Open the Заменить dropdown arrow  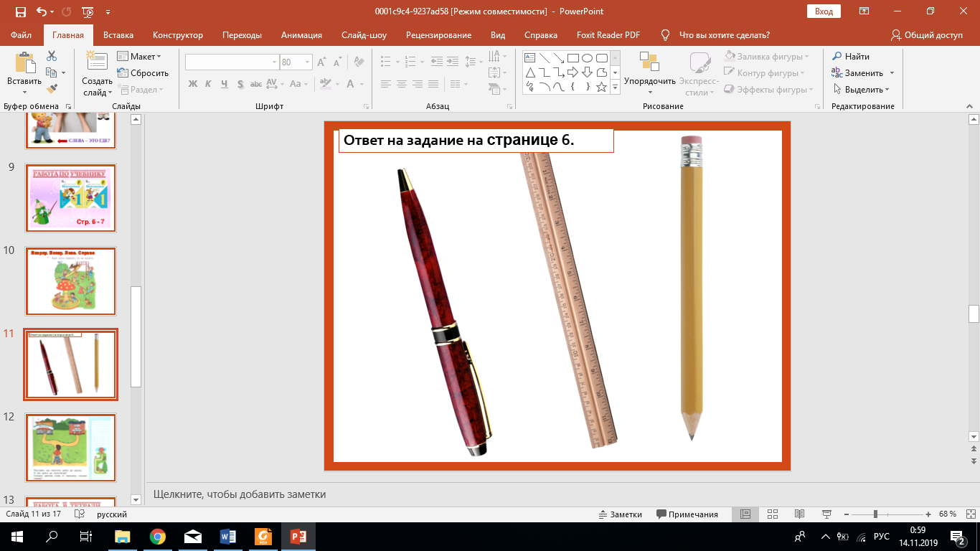(x=892, y=73)
